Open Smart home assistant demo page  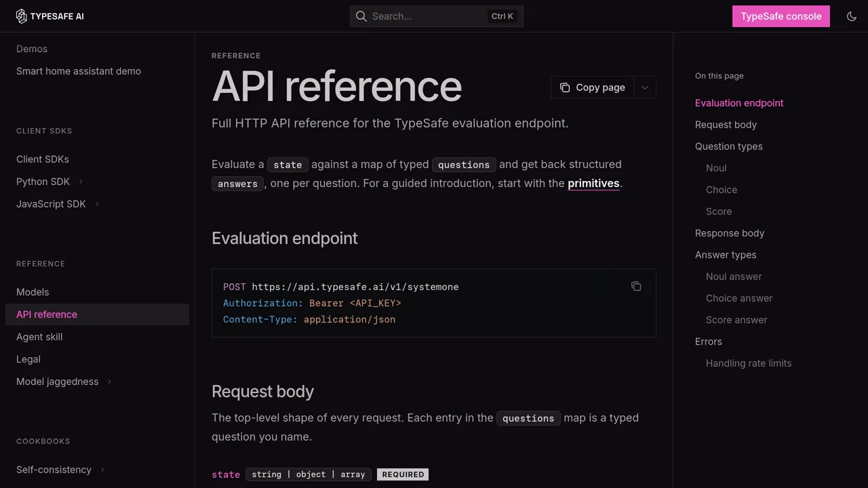click(79, 71)
